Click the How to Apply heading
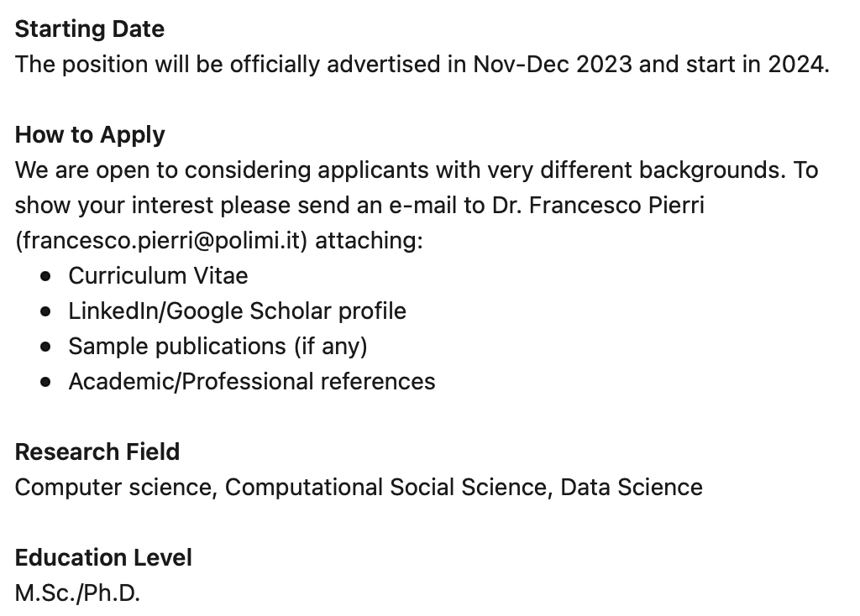Image resolution: width=860 pixels, height=616 pixels. point(90,135)
